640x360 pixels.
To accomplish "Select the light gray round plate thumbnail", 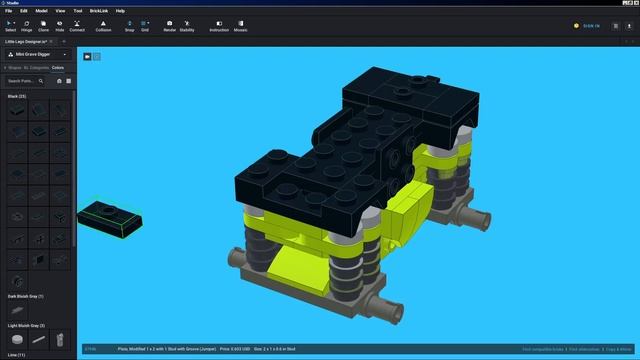I will coord(17,340).
